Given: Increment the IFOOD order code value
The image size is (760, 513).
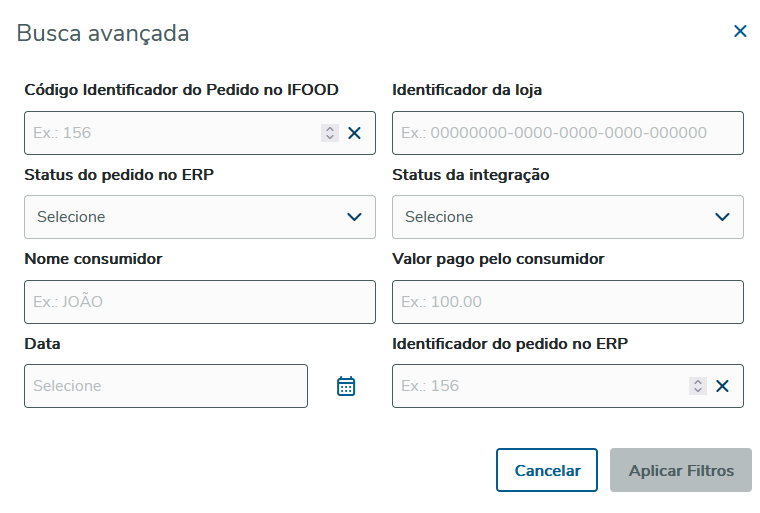Looking at the screenshot, I should pyautogui.click(x=330, y=129).
